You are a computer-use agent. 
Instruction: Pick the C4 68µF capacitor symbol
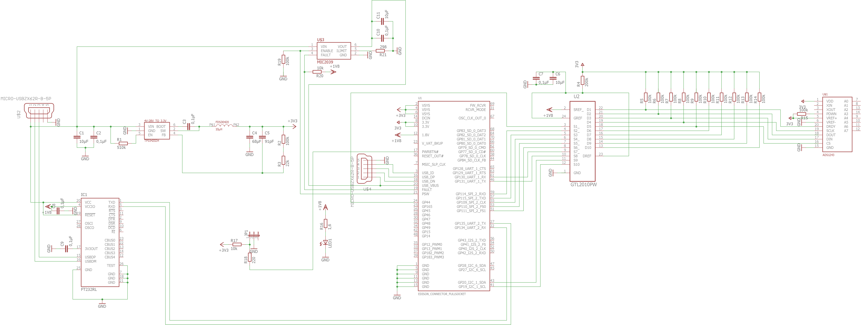tap(250, 137)
